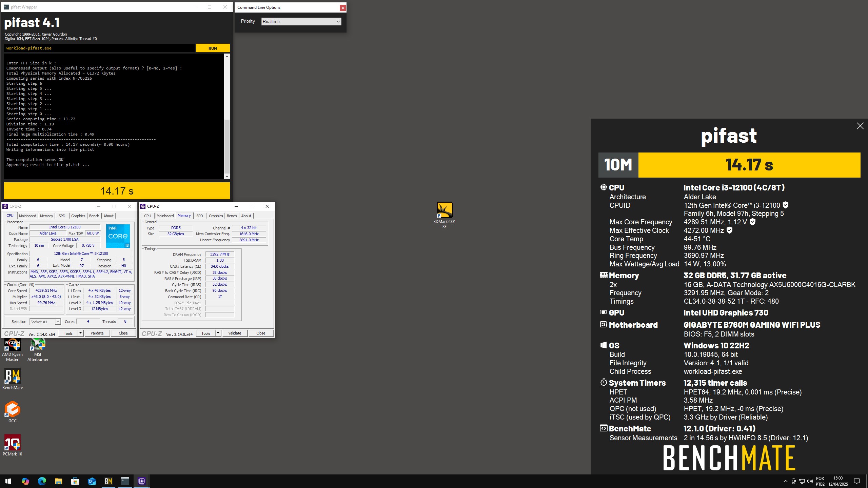Open network status tray icon
This screenshot has width=868, height=488.
pos(802,481)
